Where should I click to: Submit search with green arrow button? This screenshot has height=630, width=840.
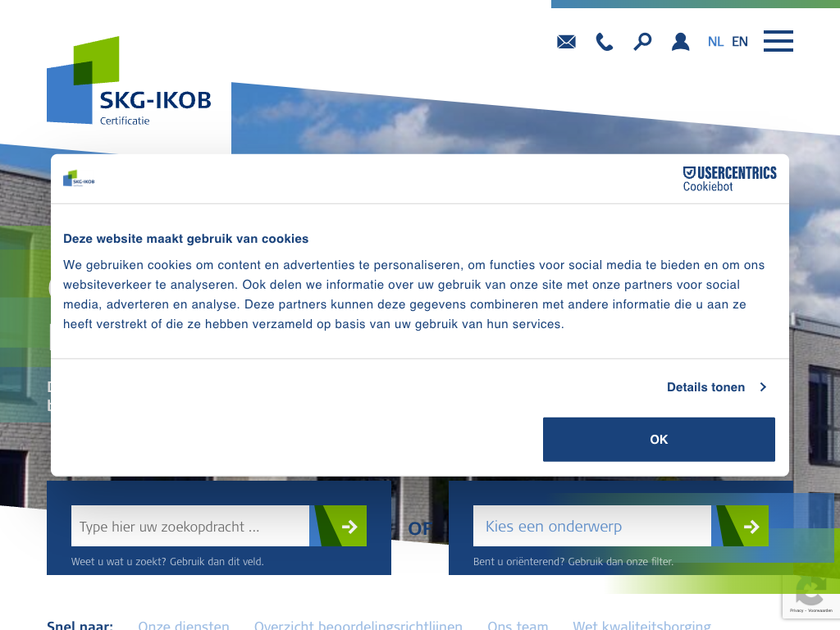click(x=348, y=527)
